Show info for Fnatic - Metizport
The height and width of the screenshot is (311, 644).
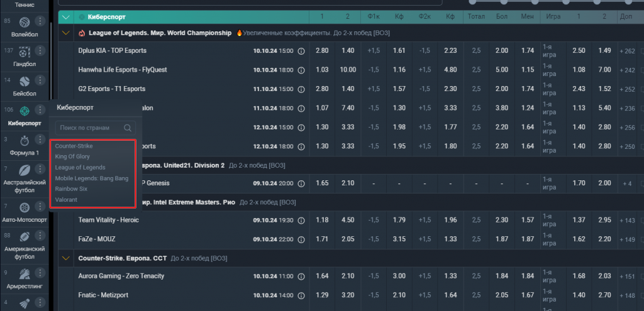pos(301,295)
